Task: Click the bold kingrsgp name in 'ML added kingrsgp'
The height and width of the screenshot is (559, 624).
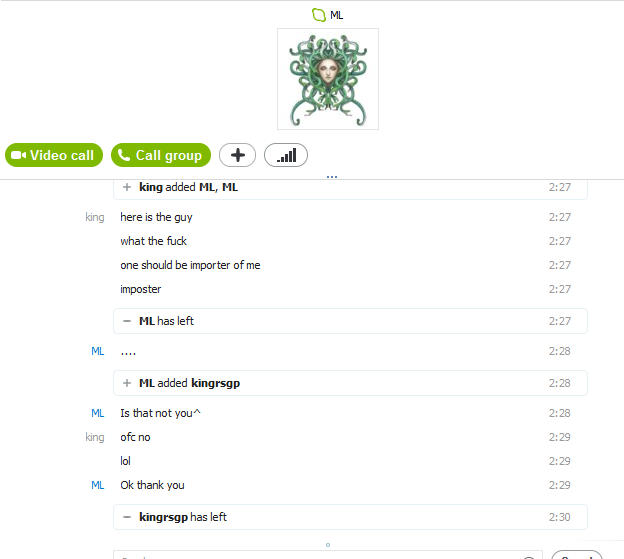Action: pyautogui.click(x=216, y=384)
